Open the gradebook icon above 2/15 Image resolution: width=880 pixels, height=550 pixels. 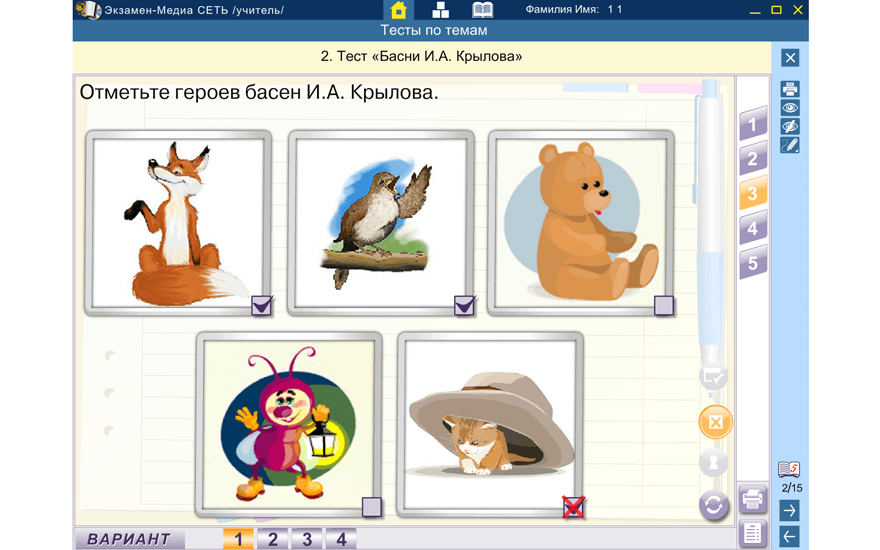click(x=789, y=468)
